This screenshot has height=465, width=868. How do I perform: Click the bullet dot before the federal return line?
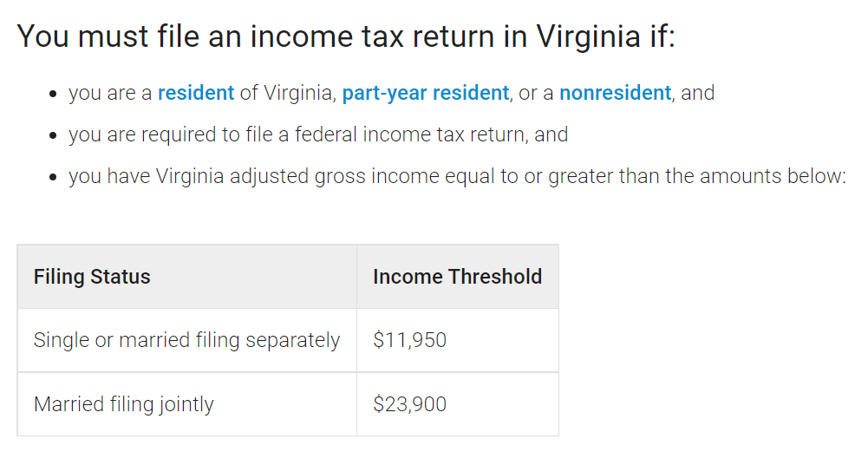click(x=54, y=135)
